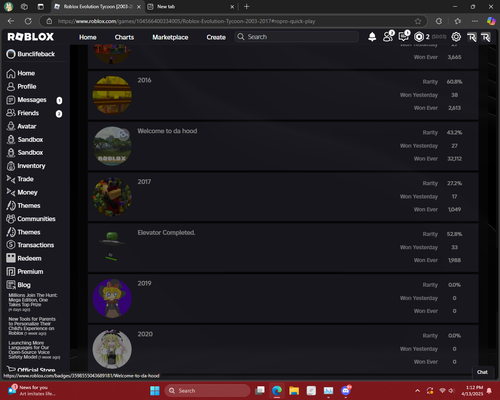500x400 pixels.
Task: Open Roblox settings gear
Action: [x=456, y=37]
